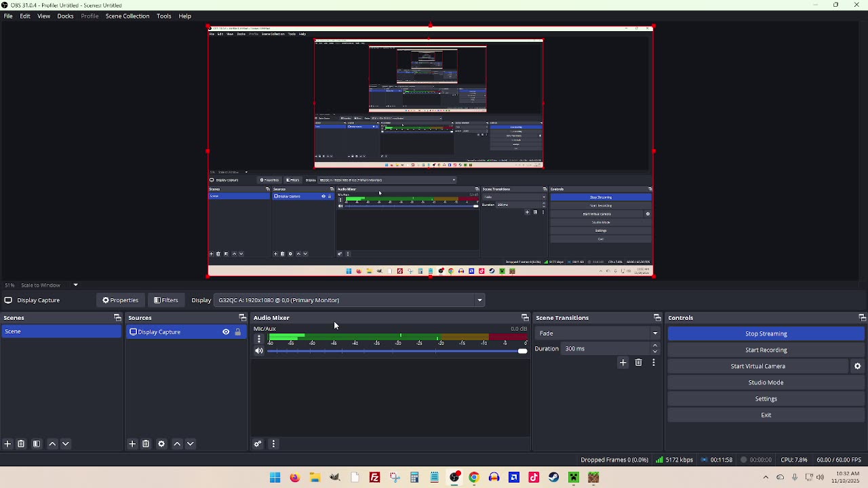
Task: Select Scene in Scenes list
Action: point(61,331)
